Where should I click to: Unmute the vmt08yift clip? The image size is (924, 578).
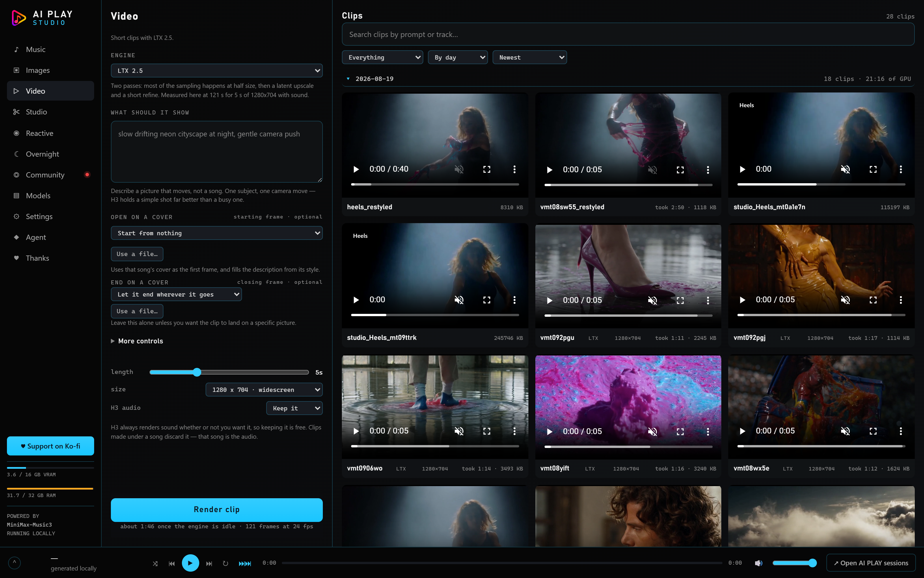[x=653, y=431]
